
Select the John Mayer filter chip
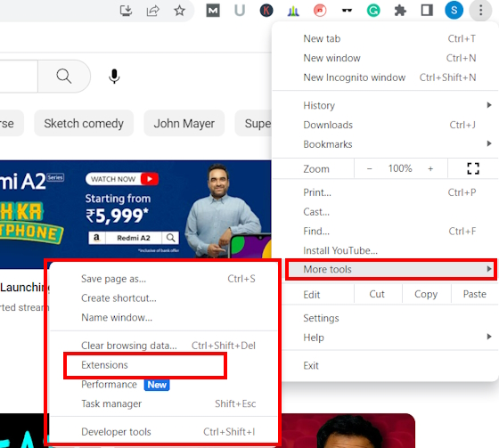pos(184,123)
